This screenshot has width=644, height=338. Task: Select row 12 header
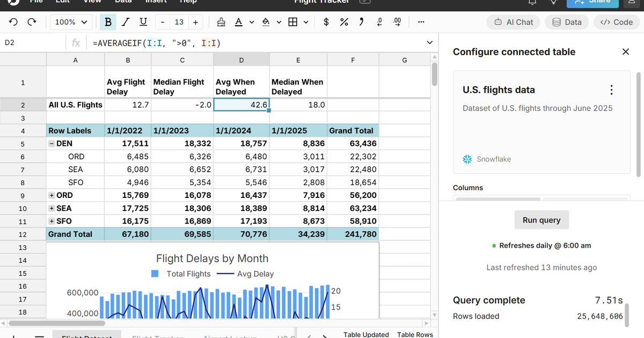23,234
